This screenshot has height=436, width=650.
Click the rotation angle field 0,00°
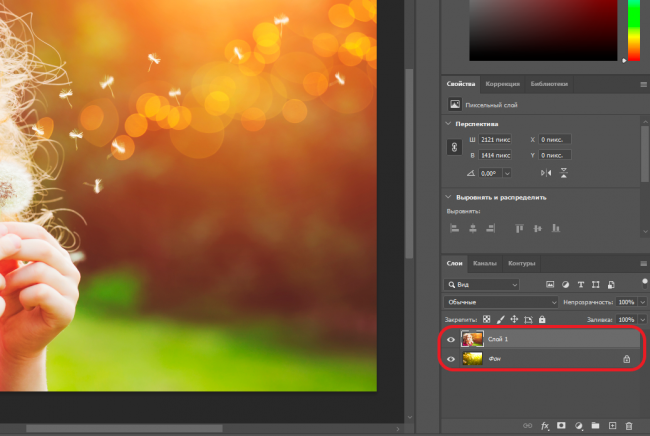pyautogui.click(x=490, y=173)
